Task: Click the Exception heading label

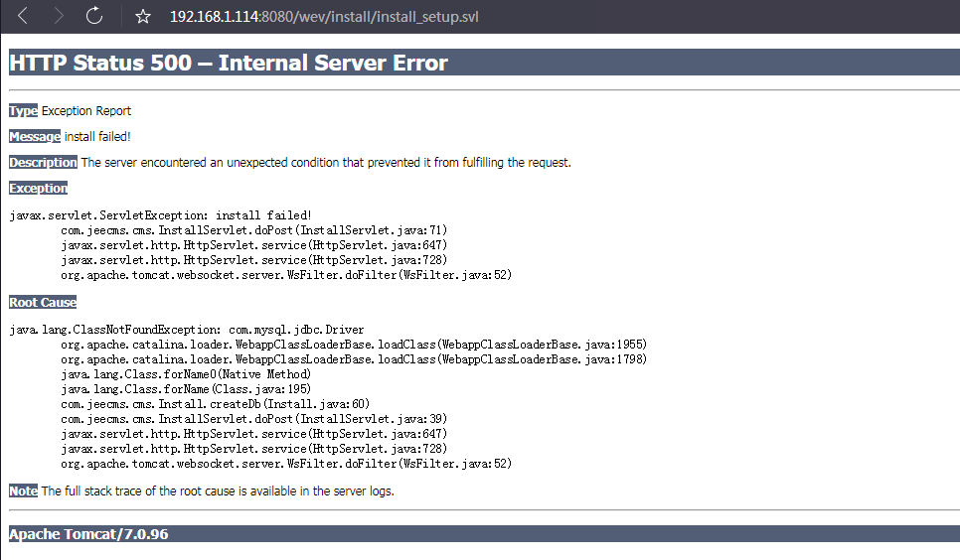Action: point(38,188)
